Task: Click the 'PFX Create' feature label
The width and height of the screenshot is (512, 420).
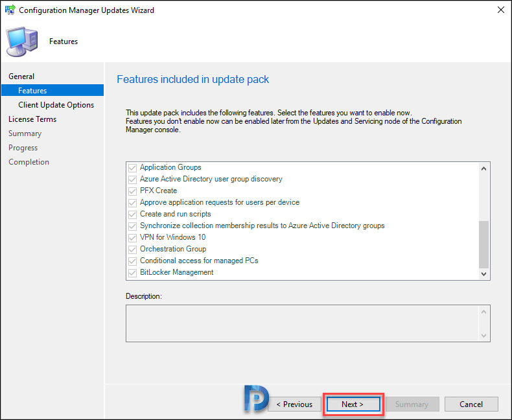Action: tap(158, 191)
